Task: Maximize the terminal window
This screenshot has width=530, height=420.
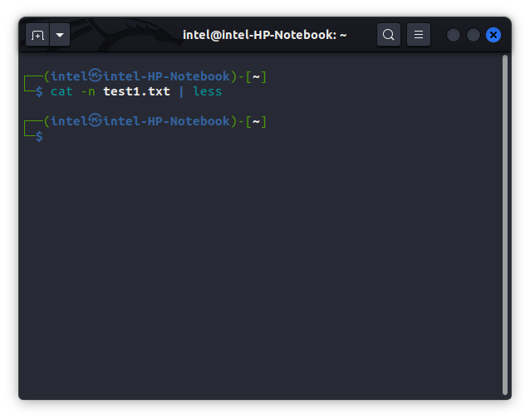Action: coord(474,35)
